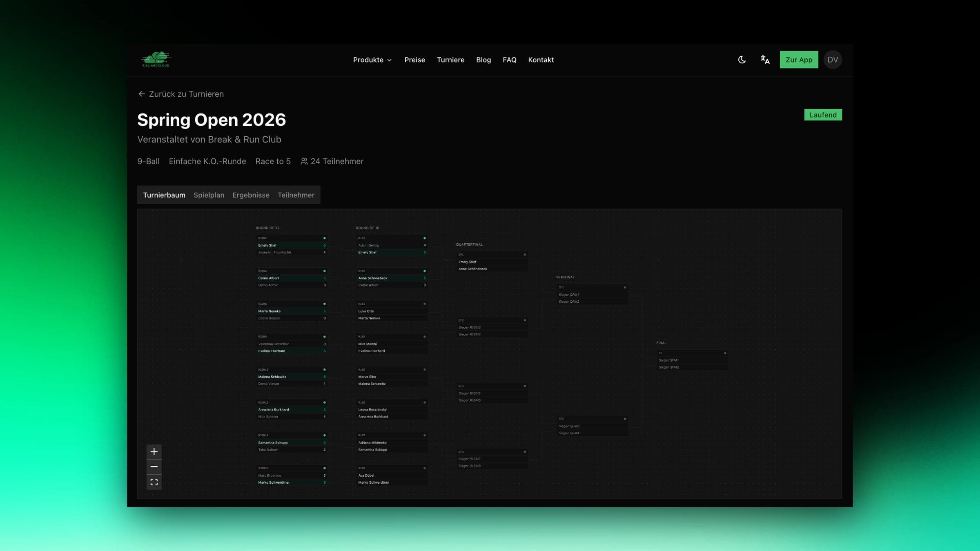Image resolution: width=980 pixels, height=551 pixels.
Task: Open the Blog menu item
Action: coord(483,60)
